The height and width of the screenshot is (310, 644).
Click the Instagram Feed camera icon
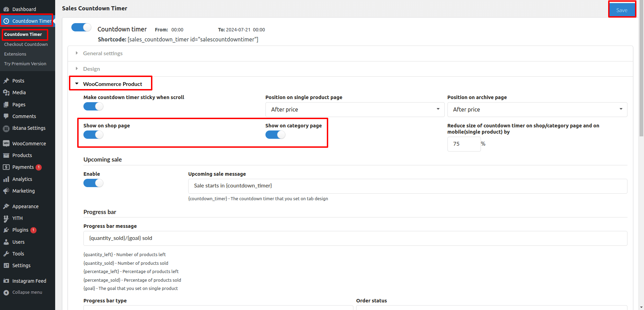tap(6, 281)
